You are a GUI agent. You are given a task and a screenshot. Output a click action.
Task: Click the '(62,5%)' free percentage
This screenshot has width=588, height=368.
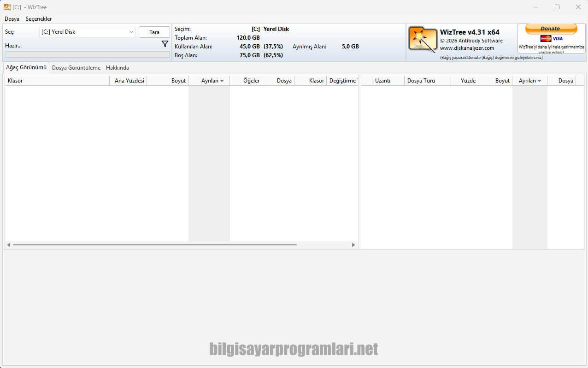click(x=273, y=55)
